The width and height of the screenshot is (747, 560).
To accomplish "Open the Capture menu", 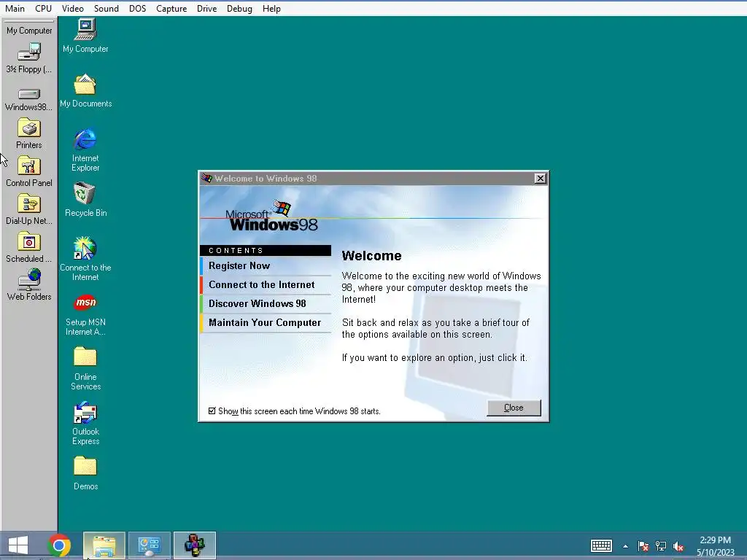I will [171, 9].
